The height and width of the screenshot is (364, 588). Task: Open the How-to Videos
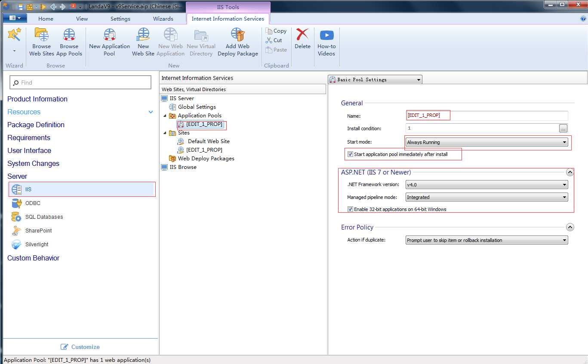coord(326,42)
